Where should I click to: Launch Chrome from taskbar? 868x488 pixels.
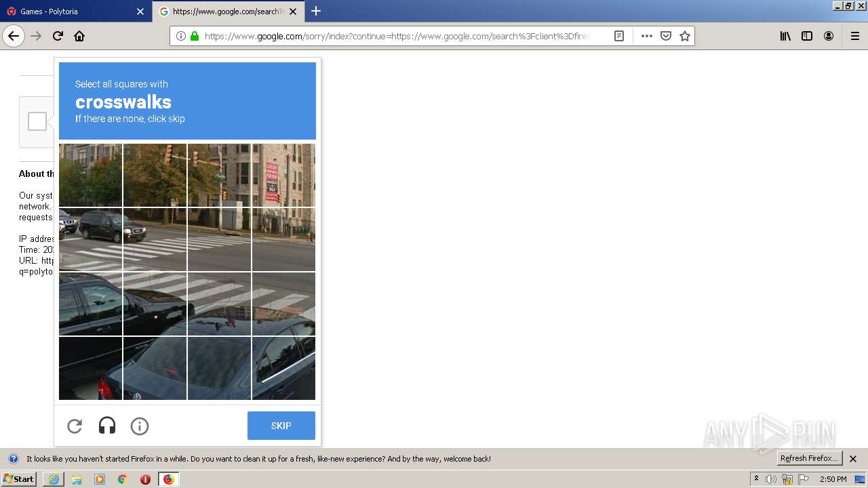(123, 479)
